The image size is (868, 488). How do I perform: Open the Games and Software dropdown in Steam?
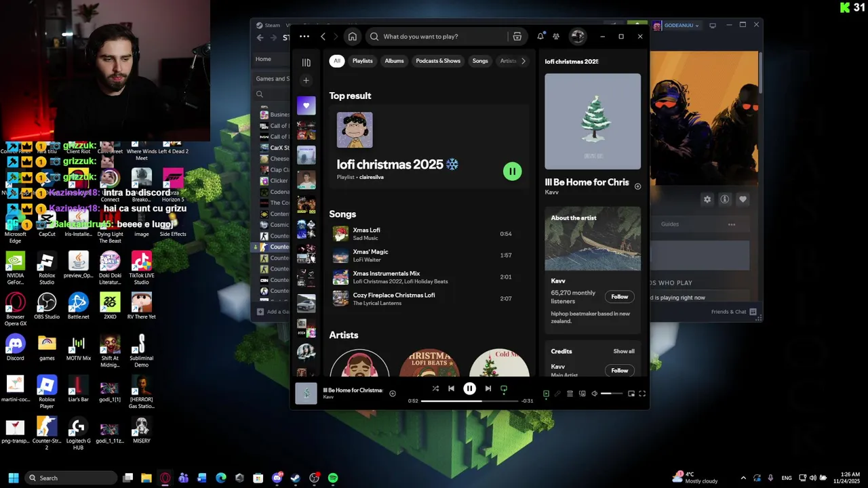pos(273,79)
